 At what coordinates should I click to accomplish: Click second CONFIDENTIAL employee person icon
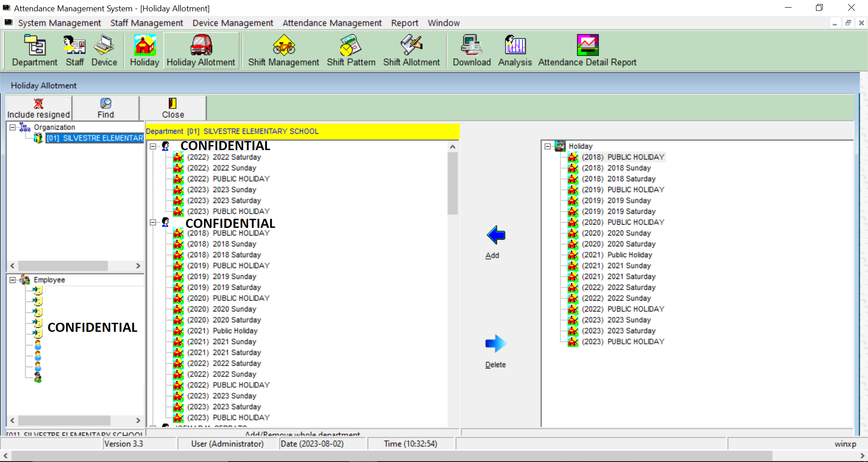point(165,222)
